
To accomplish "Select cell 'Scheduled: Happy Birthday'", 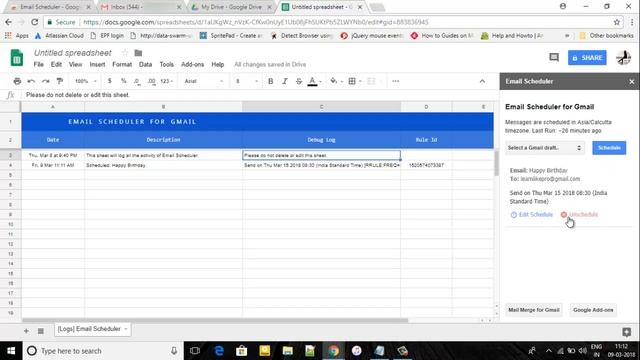I will tap(163, 165).
